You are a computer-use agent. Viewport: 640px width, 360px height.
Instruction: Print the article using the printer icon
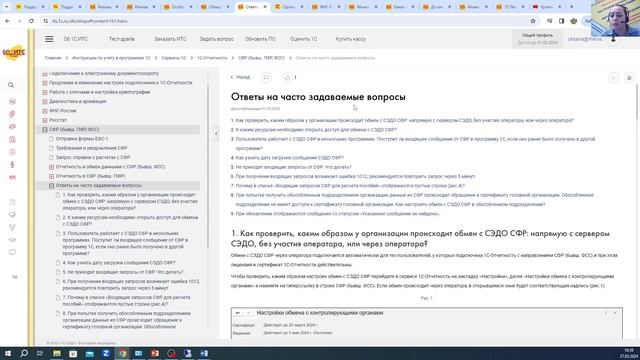point(629,78)
